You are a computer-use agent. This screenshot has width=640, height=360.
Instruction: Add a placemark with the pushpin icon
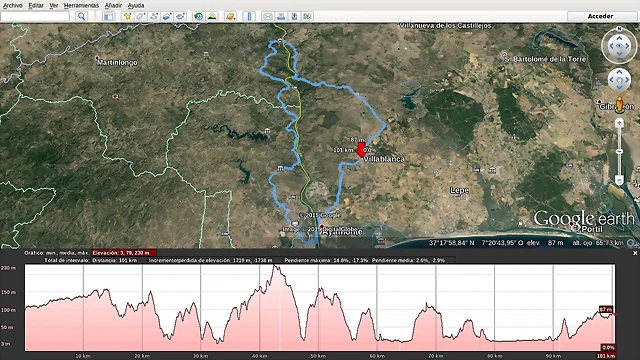[127, 16]
